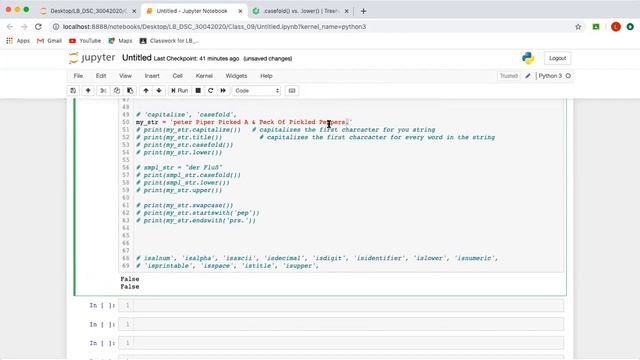640x360 pixels.
Task: Click line 63 print(my_str.endswith('prs.')) comment
Action: click(x=196, y=220)
